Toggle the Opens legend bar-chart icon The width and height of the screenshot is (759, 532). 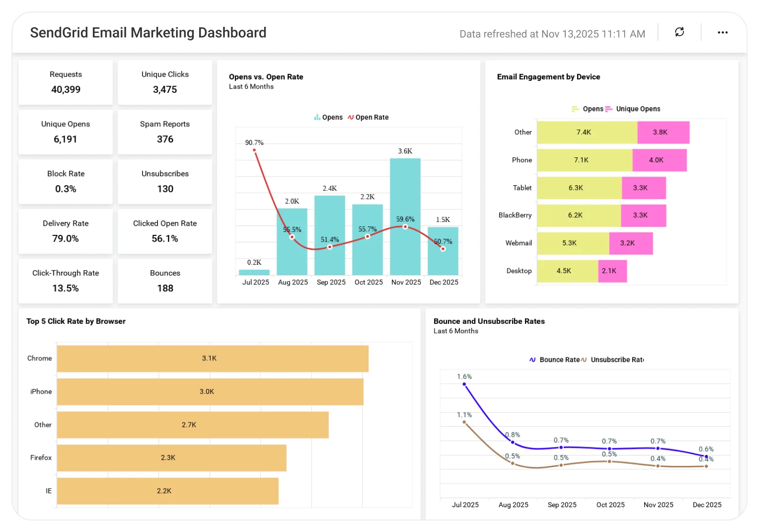[x=317, y=117]
